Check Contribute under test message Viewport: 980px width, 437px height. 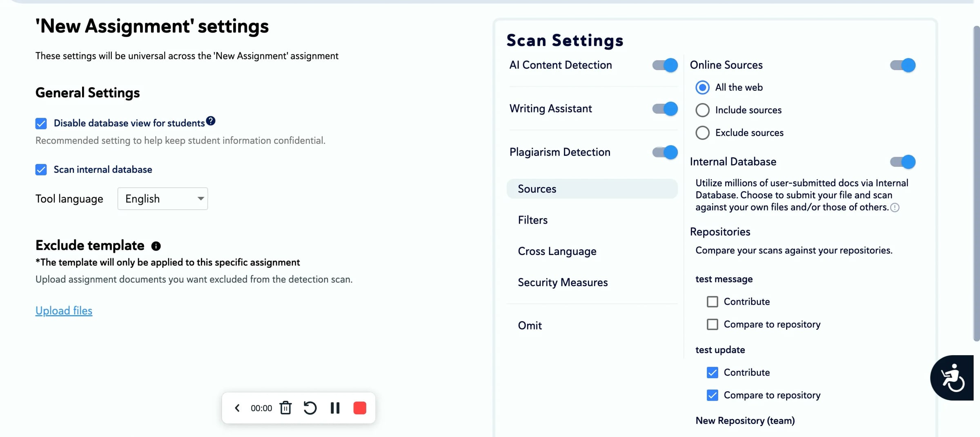point(713,302)
